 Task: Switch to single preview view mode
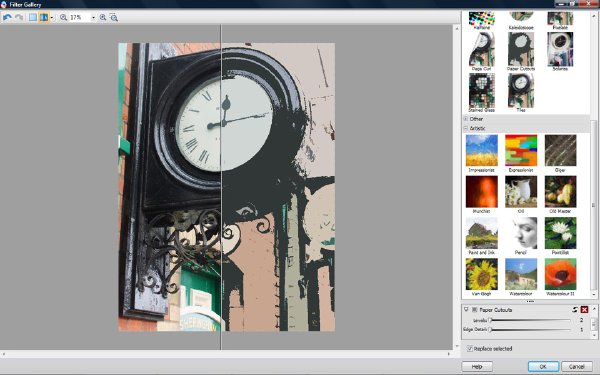point(33,17)
